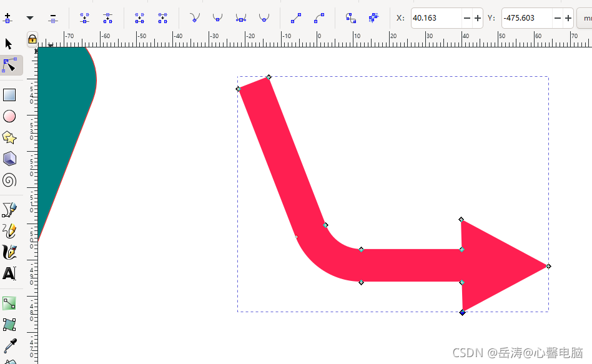Screen dimensions: 592x364
Task: Click the Y coordinate input field
Action: [x=526, y=17]
